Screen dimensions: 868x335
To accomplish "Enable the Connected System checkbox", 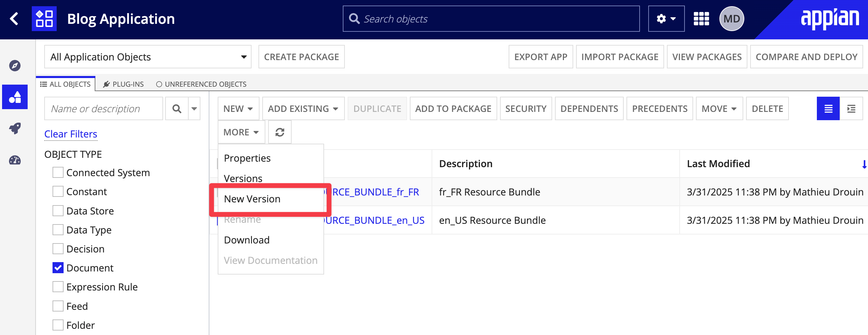I will tap(58, 173).
